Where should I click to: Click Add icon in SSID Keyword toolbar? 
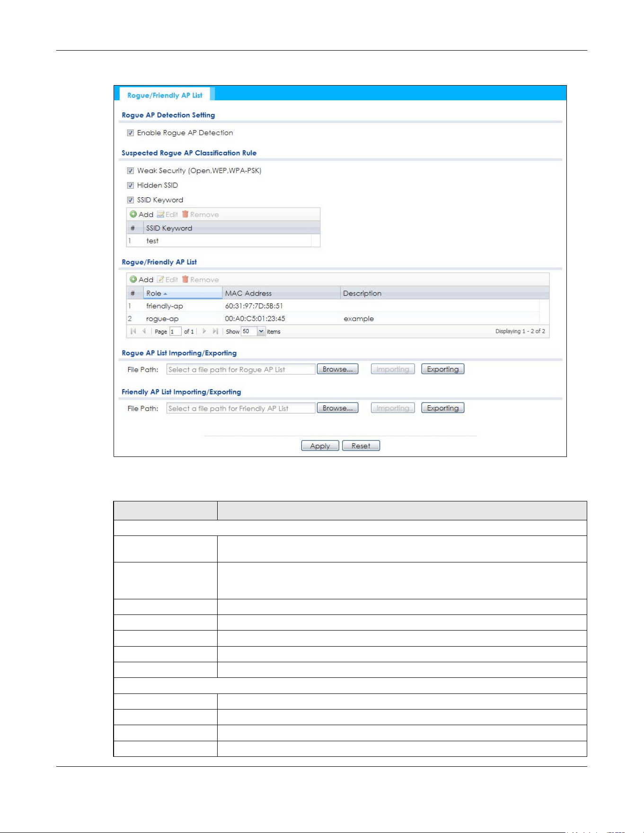click(133, 214)
